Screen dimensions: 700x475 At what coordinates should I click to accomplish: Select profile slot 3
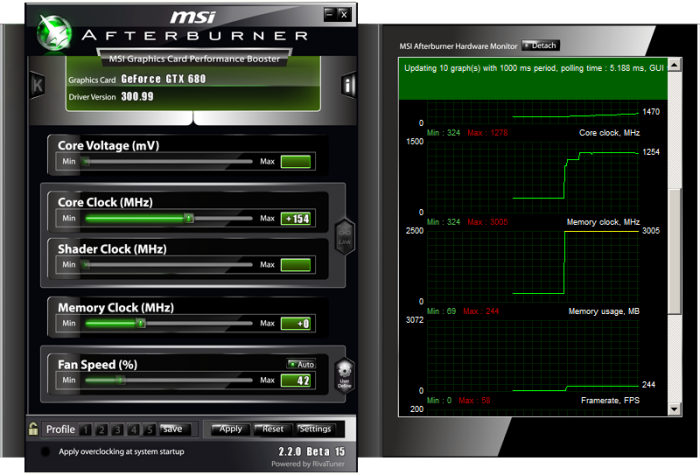point(119,430)
